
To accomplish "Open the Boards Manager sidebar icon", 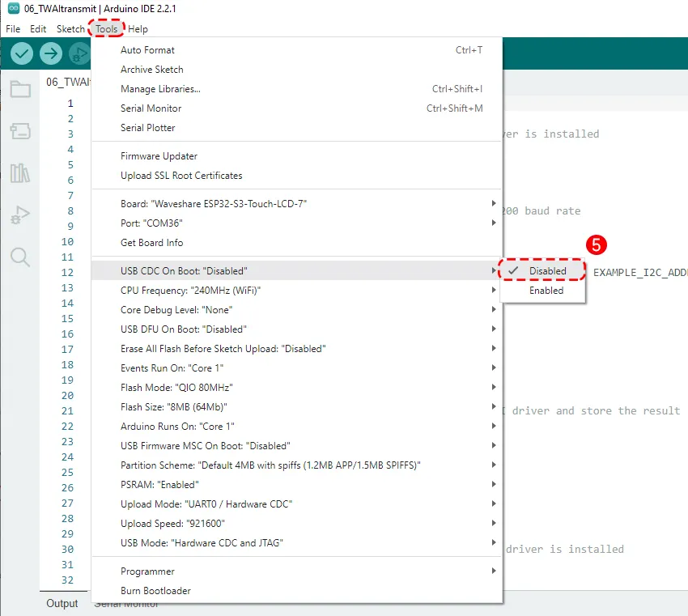I will click(20, 131).
